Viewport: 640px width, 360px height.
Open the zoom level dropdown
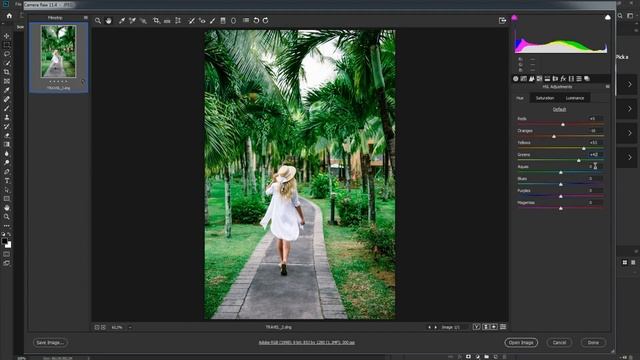130,327
